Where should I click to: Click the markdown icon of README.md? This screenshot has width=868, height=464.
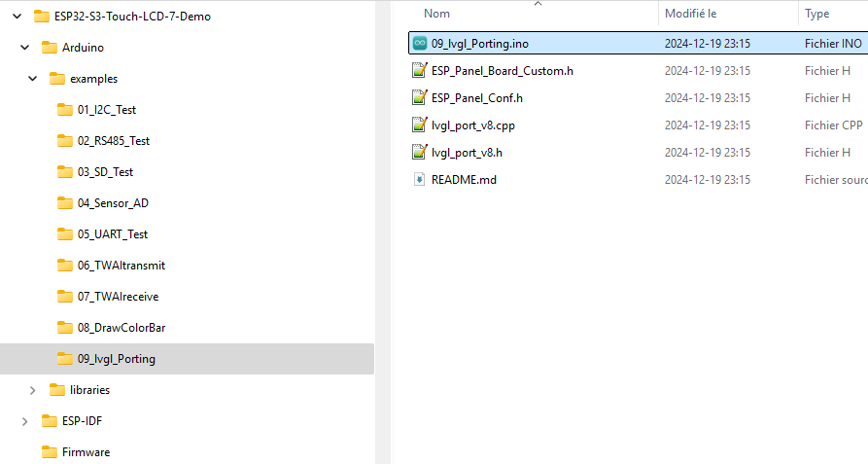click(420, 179)
